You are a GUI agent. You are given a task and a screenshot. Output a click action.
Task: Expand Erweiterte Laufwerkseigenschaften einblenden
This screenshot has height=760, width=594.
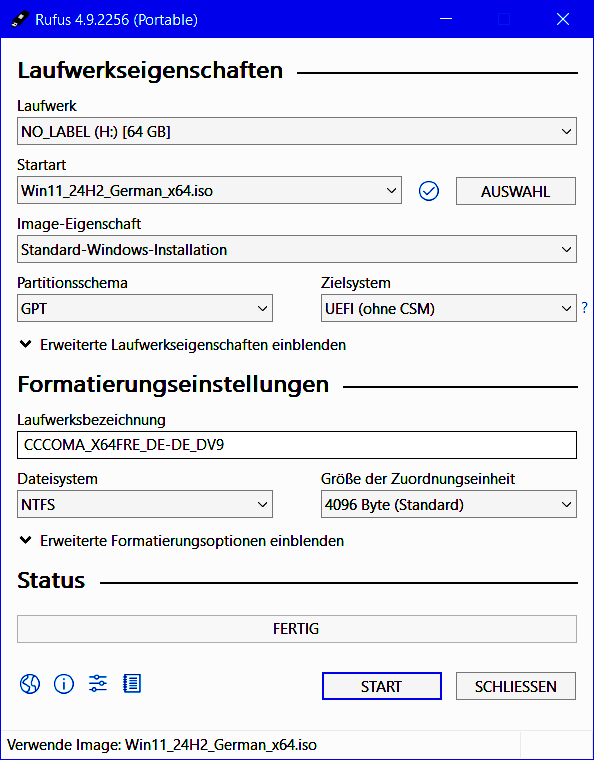182,345
